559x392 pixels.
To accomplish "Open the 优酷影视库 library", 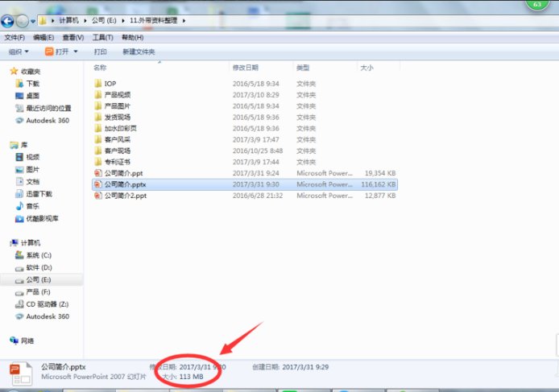I will pyautogui.click(x=42, y=218).
